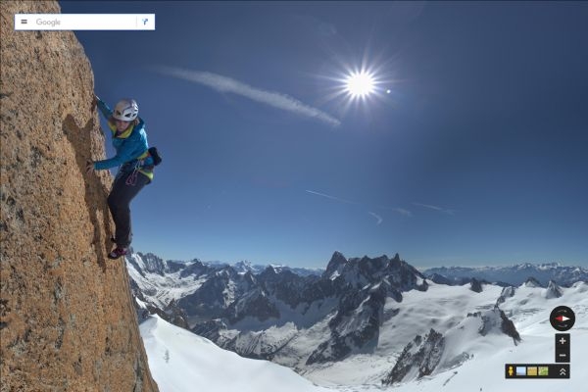Click the bright sun in the sky
Viewport: 588px width, 392px height.
pyautogui.click(x=360, y=84)
